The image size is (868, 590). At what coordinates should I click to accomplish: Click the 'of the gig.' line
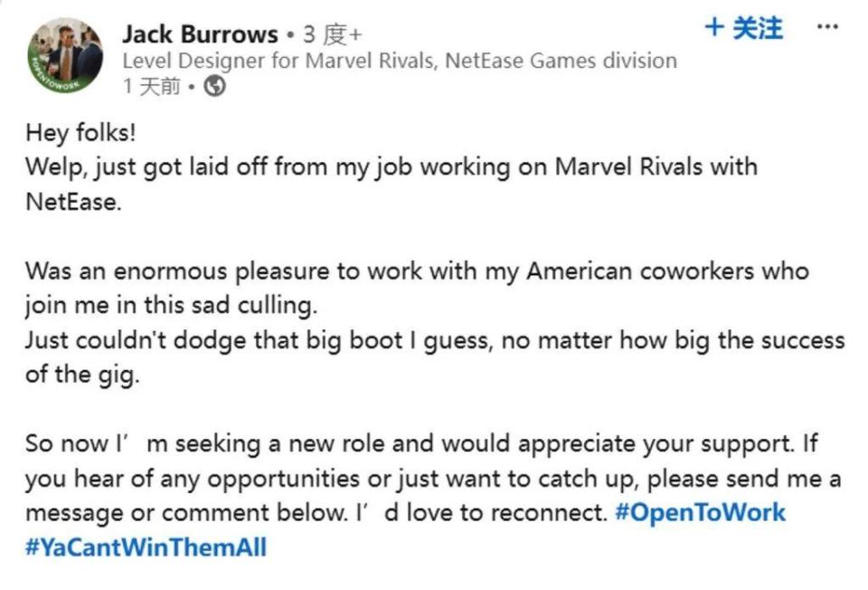[82, 375]
